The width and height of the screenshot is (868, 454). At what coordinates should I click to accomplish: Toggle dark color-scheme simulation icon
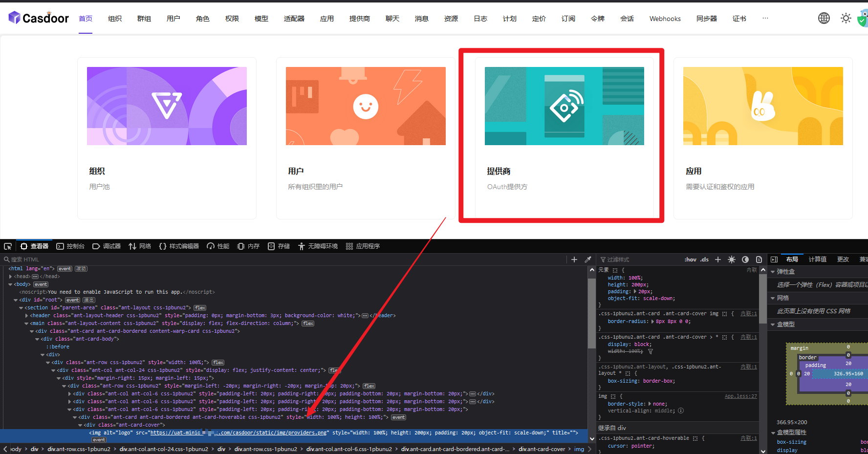tap(745, 259)
